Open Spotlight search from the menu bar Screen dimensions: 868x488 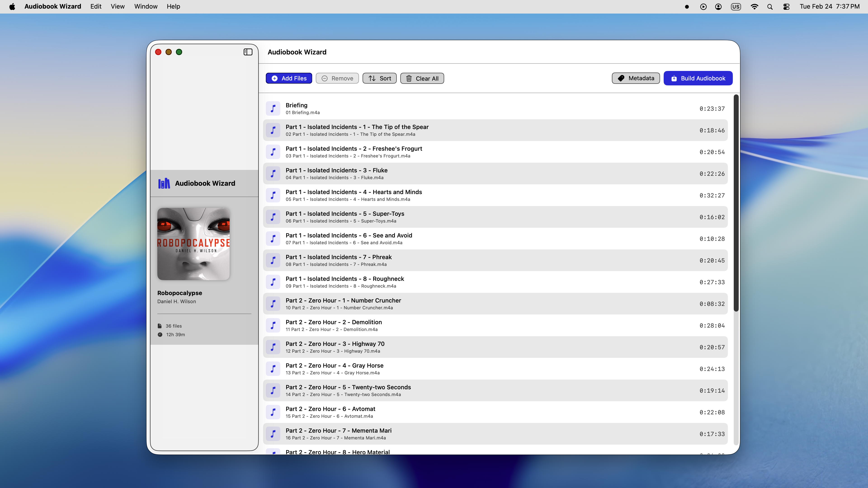pyautogui.click(x=770, y=6)
